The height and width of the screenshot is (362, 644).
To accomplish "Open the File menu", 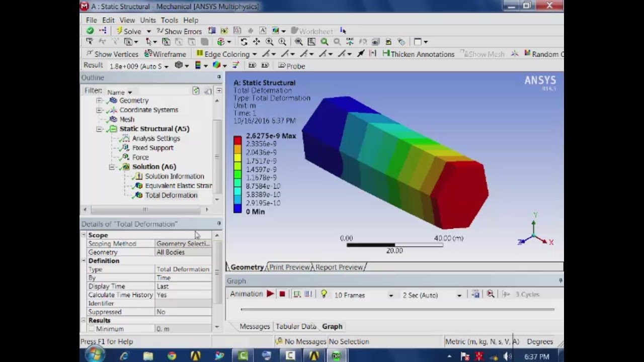I will coord(91,20).
